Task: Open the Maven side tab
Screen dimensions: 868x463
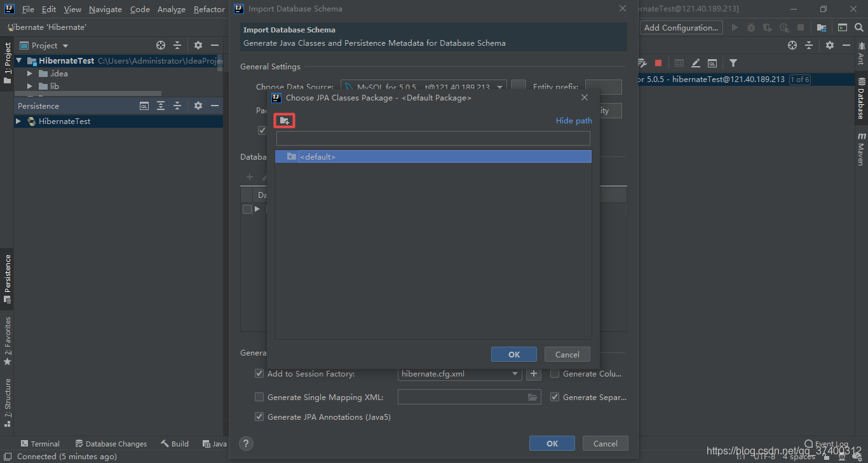Action: click(862, 148)
